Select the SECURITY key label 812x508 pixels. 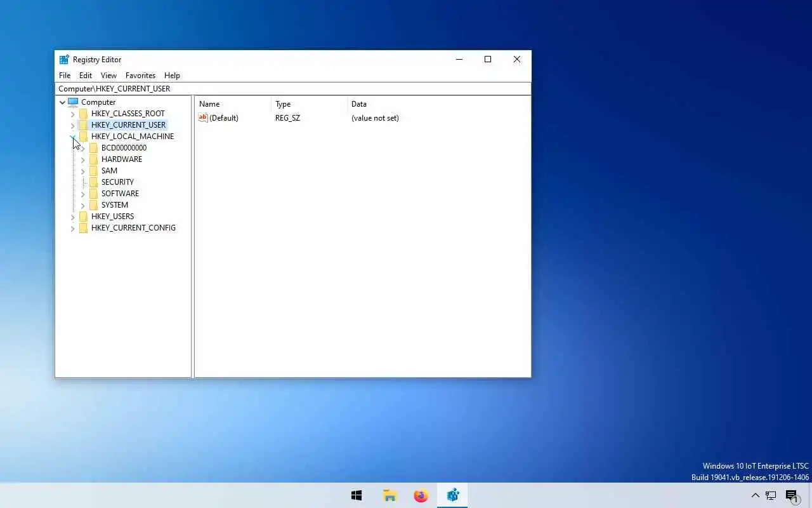[x=117, y=182]
